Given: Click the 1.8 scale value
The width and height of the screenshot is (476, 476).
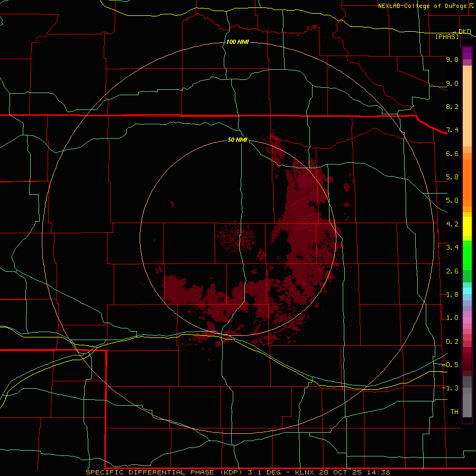Looking at the screenshot, I should 452,295.
